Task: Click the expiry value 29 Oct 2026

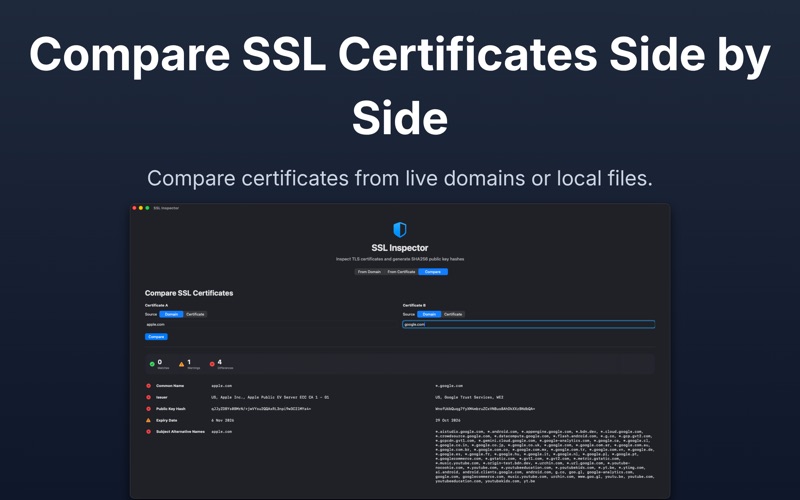Action: [448, 420]
